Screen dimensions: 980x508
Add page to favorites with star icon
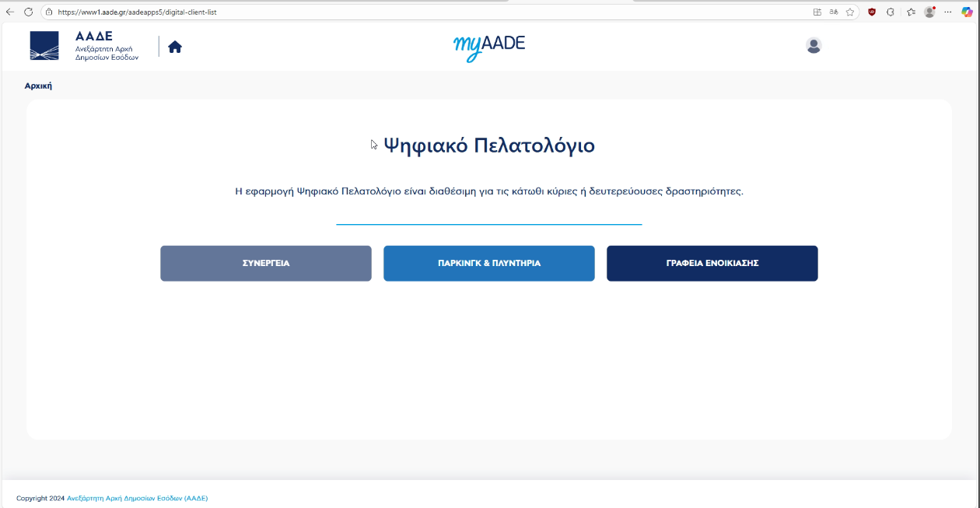[850, 12]
